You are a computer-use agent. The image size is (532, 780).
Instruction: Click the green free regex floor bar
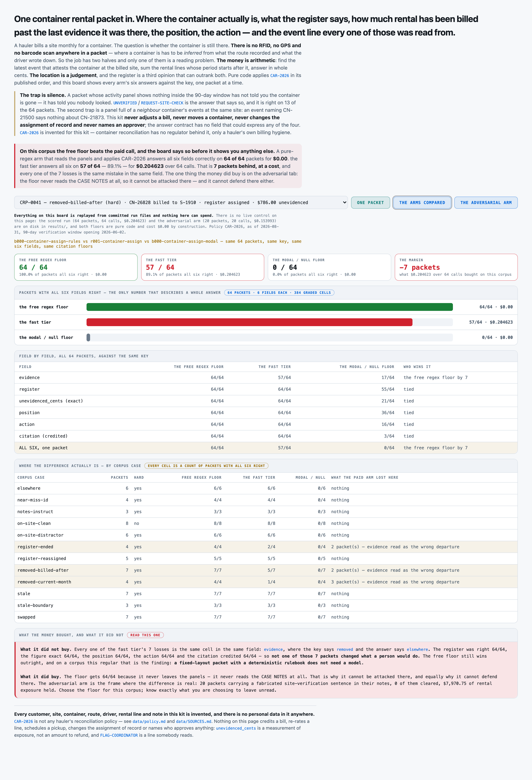coord(269,307)
